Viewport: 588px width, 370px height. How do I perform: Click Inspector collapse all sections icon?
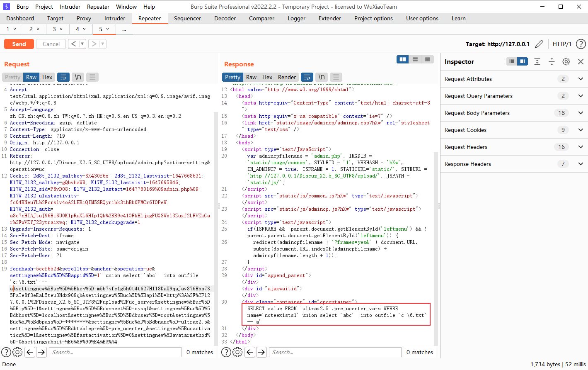(552, 61)
